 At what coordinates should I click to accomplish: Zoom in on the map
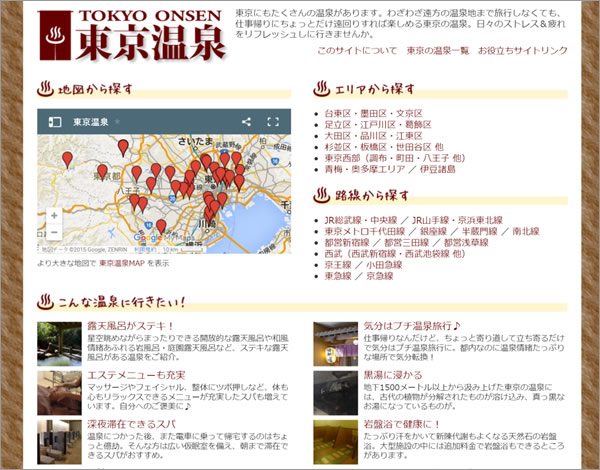tap(53, 215)
